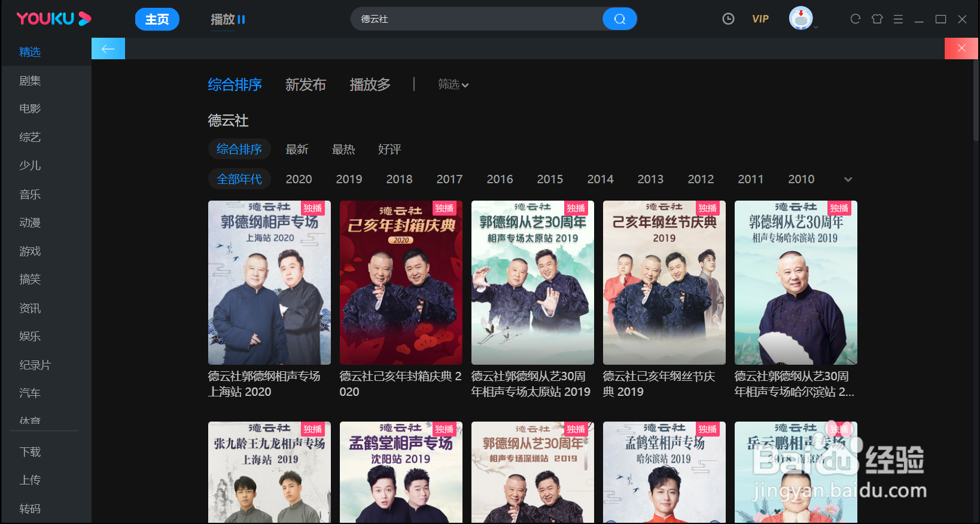Expand the 筛选 filter dropdown
The image size is (980, 524).
tap(453, 84)
